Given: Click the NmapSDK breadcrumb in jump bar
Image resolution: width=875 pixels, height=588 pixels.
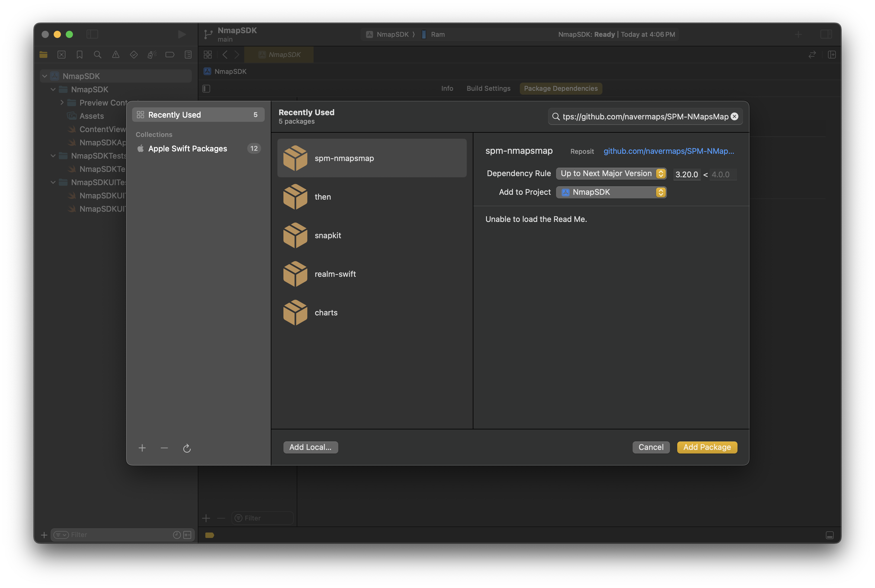Looking at the screenshot, I should 225,72.
